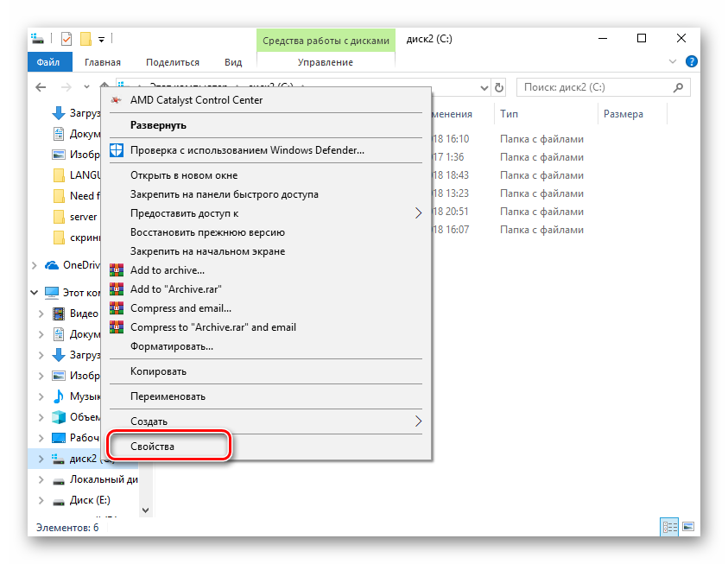Click the help question mark icon
This screenshot has height=564, width=728.
coord(691,62)
